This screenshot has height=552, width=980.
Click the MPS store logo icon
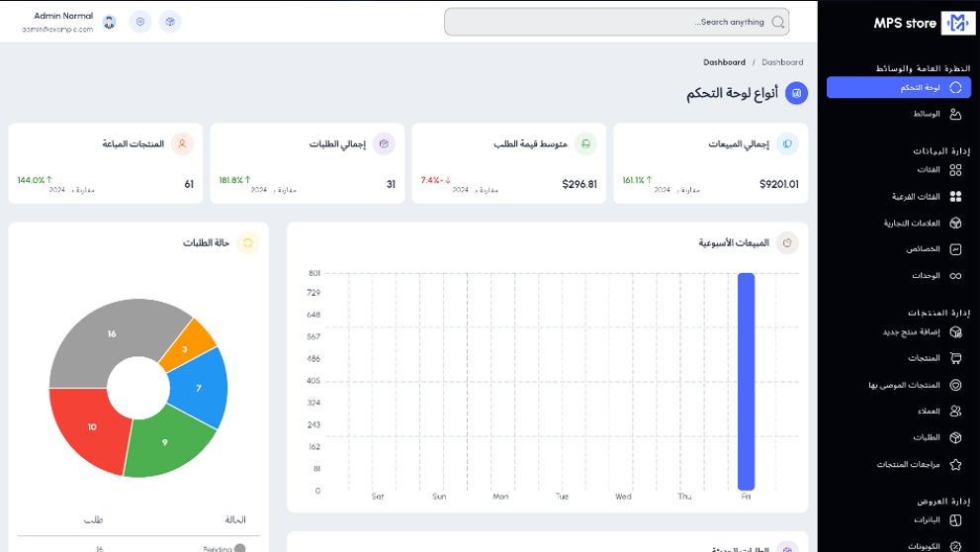click(957, 23)
